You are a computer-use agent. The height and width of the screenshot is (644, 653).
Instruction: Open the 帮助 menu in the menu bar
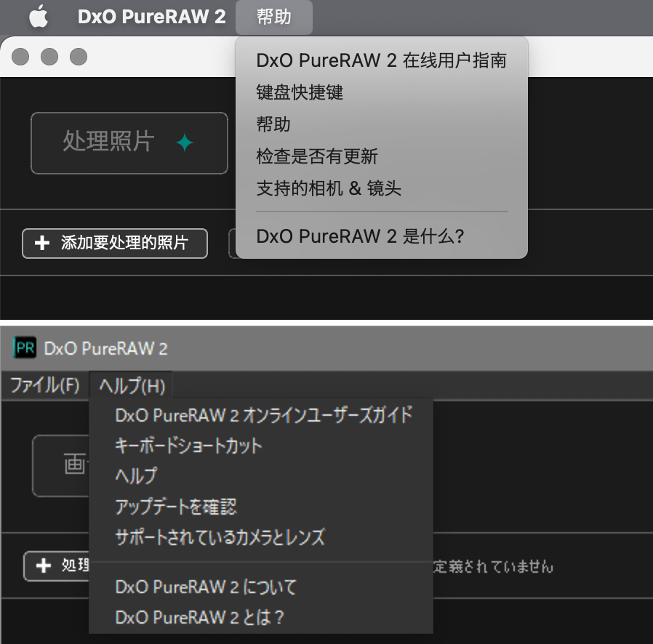pos(273,17)
